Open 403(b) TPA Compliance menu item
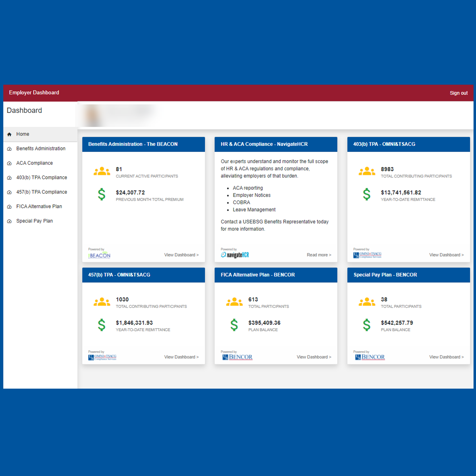 click(40, 178)
